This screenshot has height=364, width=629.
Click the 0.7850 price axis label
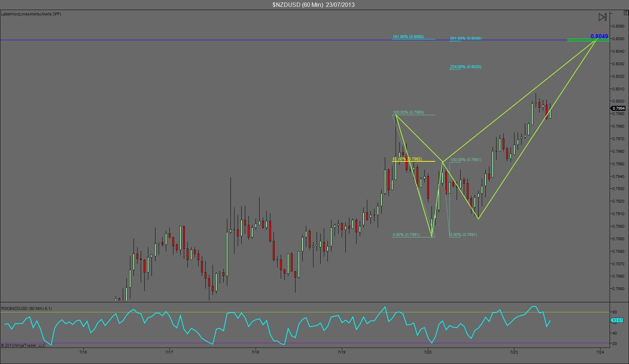coord(618,289)
